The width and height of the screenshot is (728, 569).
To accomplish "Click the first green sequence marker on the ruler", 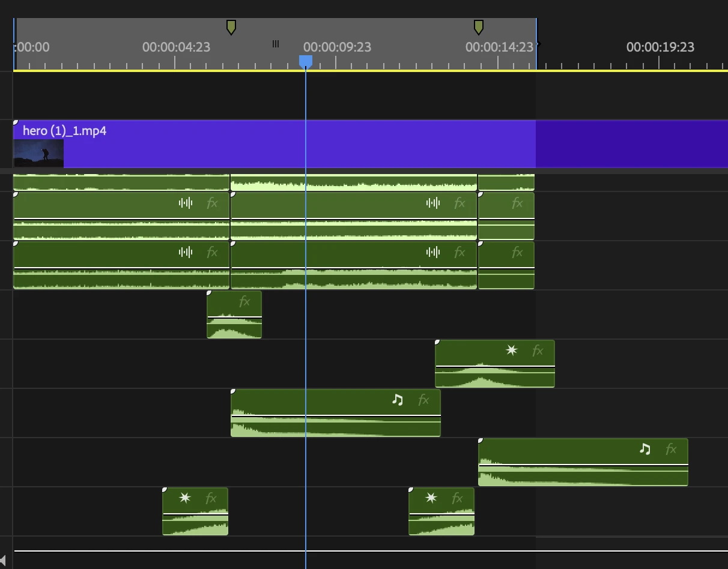I will point(231,27).
